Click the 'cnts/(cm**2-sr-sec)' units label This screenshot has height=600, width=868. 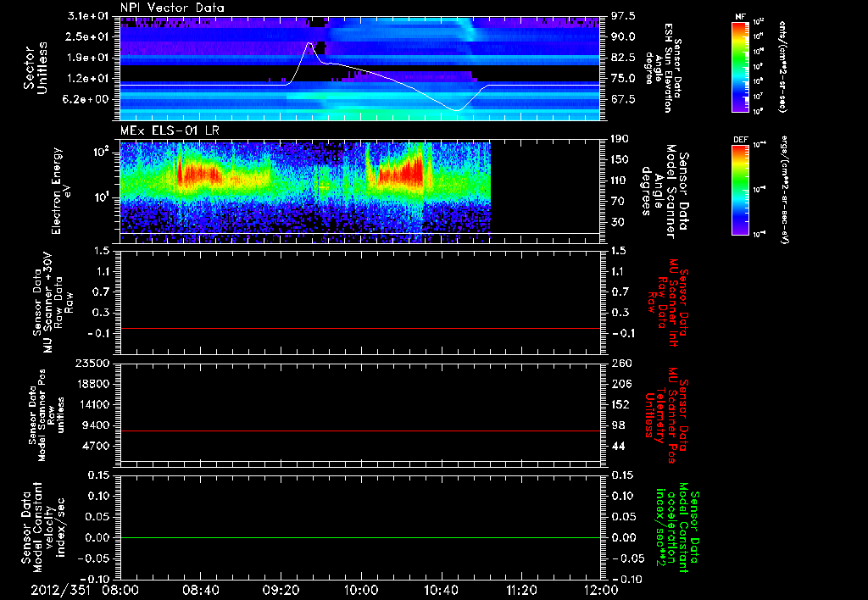click(782, 67)
